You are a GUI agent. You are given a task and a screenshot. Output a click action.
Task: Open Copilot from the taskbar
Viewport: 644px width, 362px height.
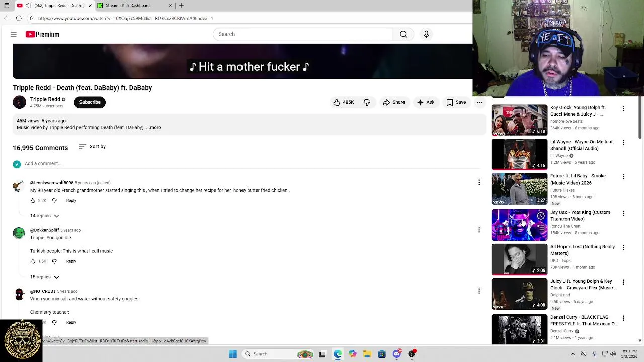coord(352,354)
